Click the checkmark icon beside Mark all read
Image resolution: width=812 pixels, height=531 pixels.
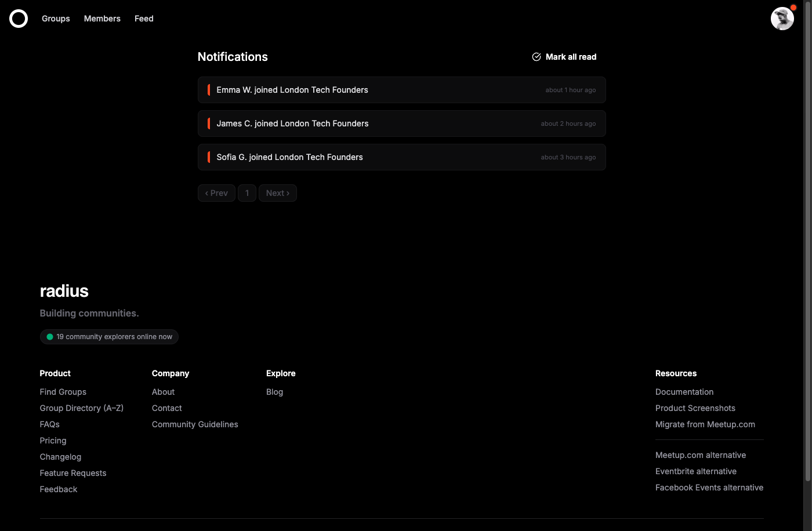pyautogui.click(x=536, y=56)
